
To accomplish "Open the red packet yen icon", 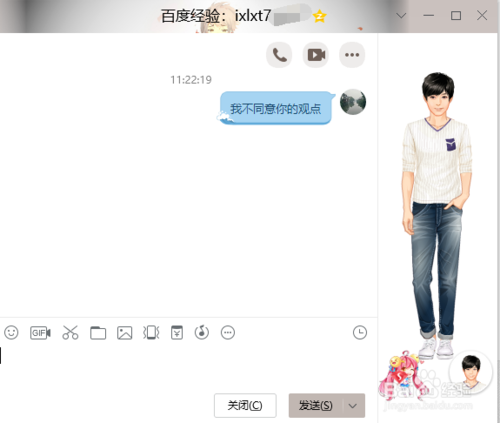I will [177, 333].
